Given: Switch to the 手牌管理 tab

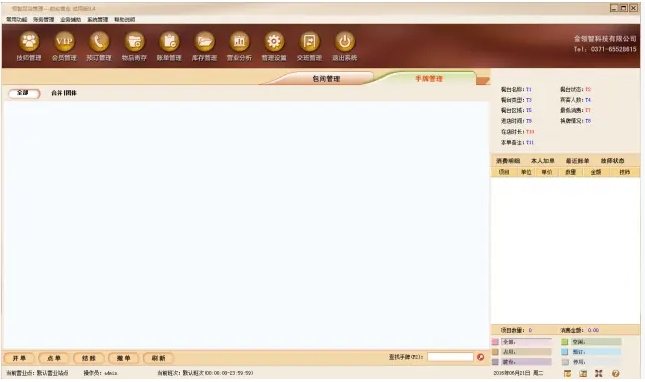Looking at the screenshot, I should (429, 79).
